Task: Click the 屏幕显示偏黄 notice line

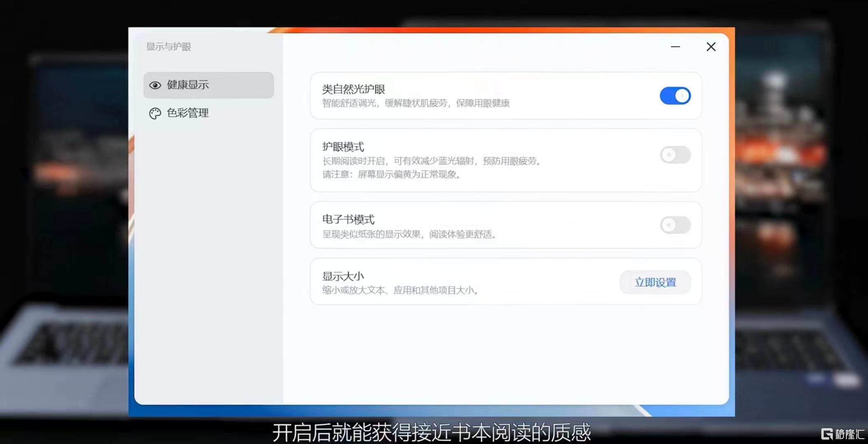Action: (x=392, y=174)
